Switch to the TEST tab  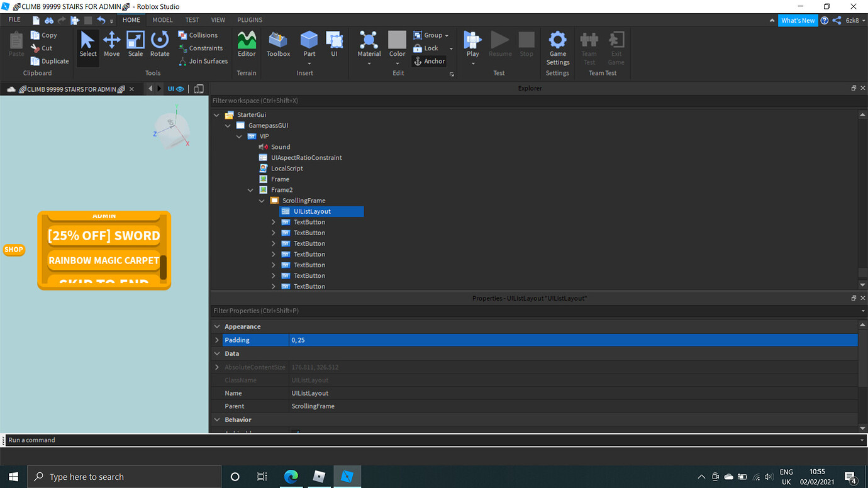pos(192,20)
